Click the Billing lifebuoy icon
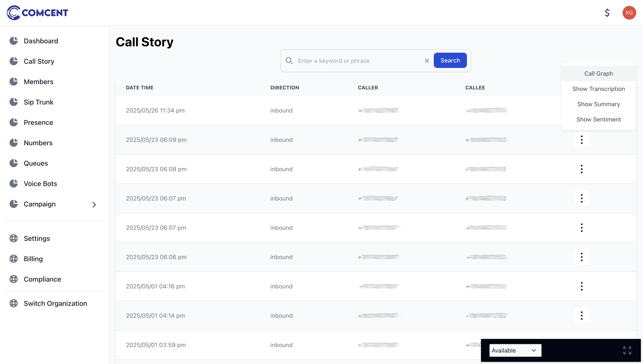 click(x=14, y=258)
